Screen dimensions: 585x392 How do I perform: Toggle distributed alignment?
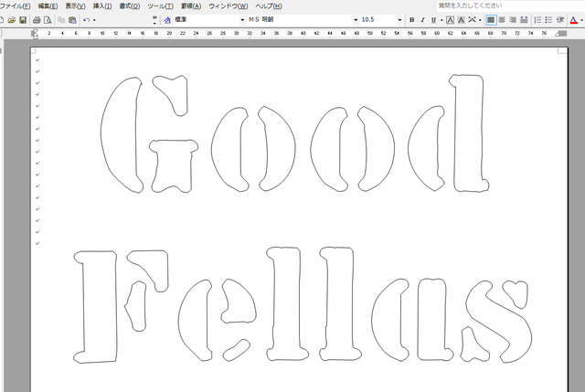pyautogui.click(x=524, y=20)
